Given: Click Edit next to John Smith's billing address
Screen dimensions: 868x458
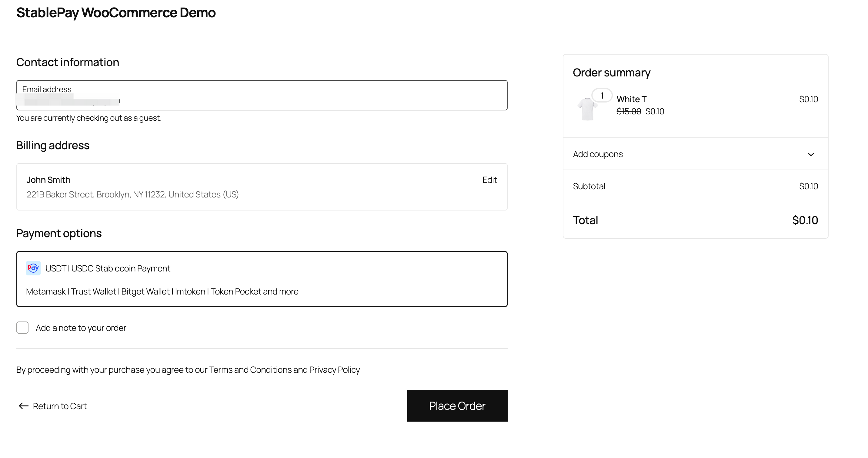Looking at the screenshot, I should coord(489,180).
